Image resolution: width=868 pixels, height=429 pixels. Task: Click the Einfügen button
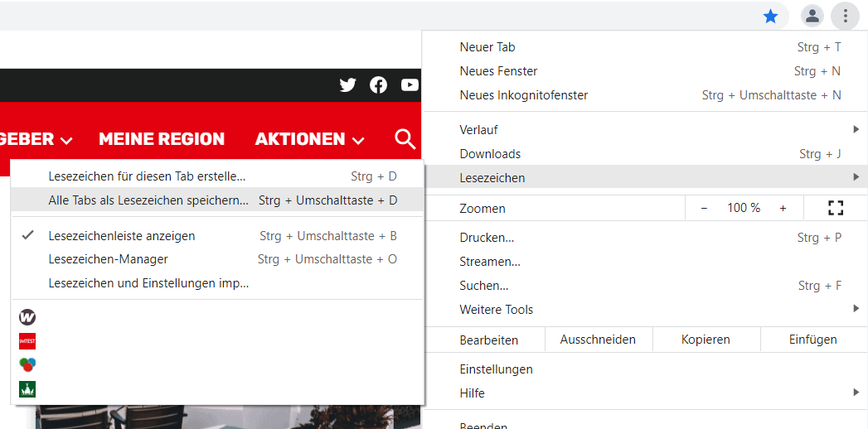tap(813, 339)
